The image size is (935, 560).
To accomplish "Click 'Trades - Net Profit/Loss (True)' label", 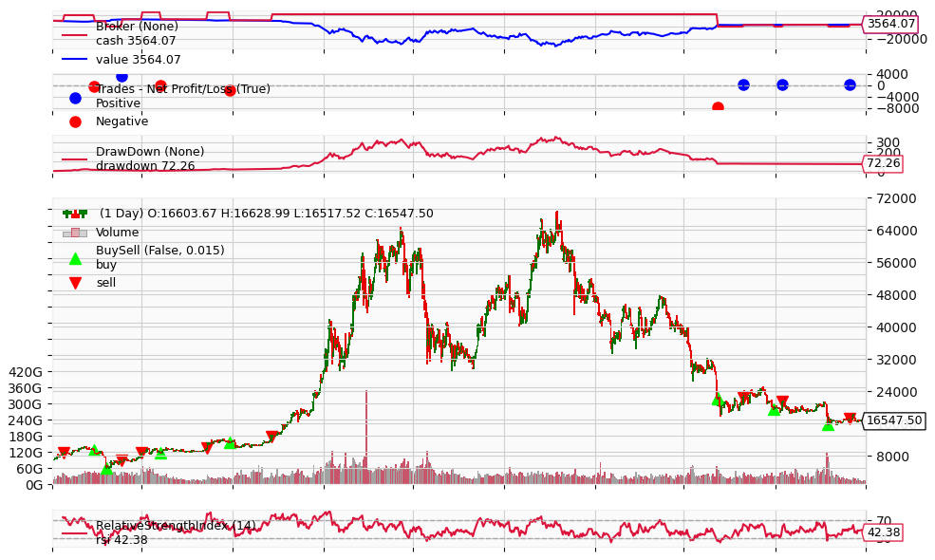I will point(183,89).
